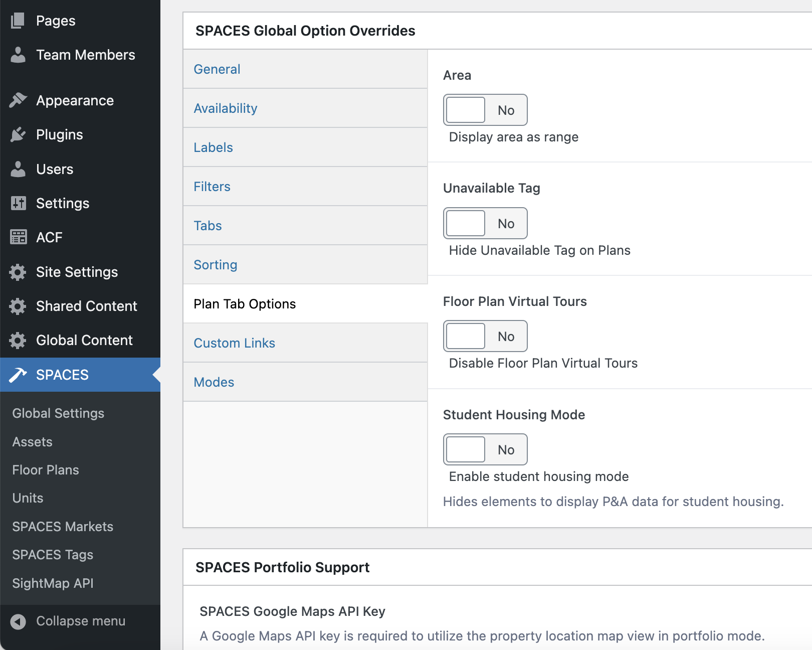
Task: Switch to the Availability tab
Action: [x=305, y=108]
